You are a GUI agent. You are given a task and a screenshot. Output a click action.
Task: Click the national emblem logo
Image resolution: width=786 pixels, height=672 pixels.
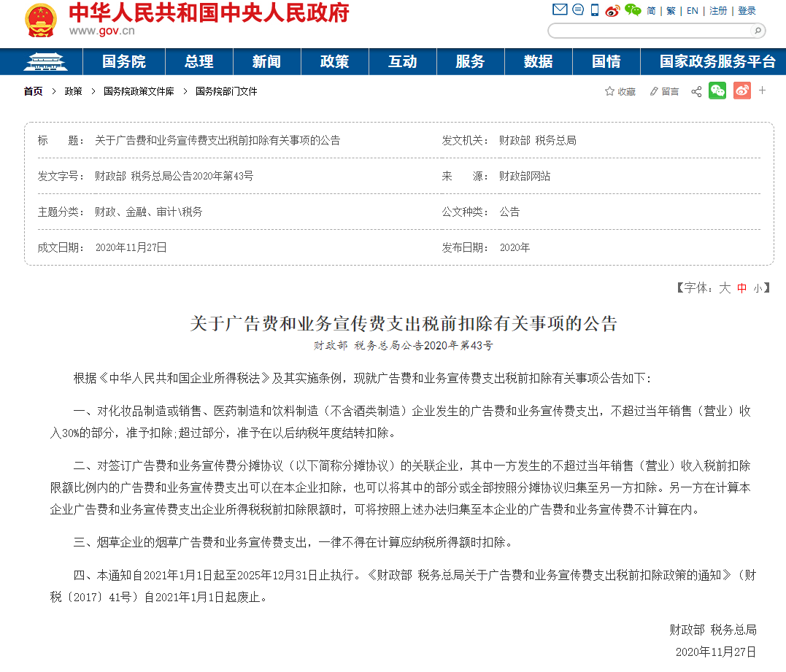(x=40, y=20)
